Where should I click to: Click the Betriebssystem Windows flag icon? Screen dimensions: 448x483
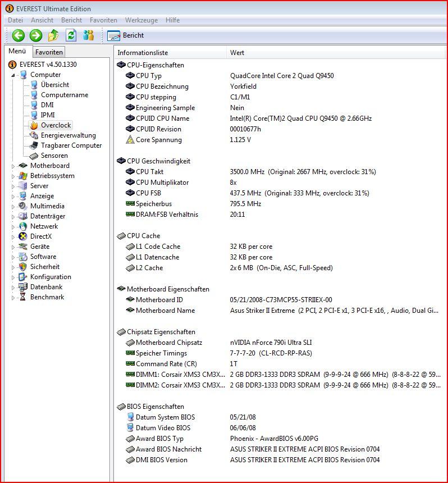23,176
